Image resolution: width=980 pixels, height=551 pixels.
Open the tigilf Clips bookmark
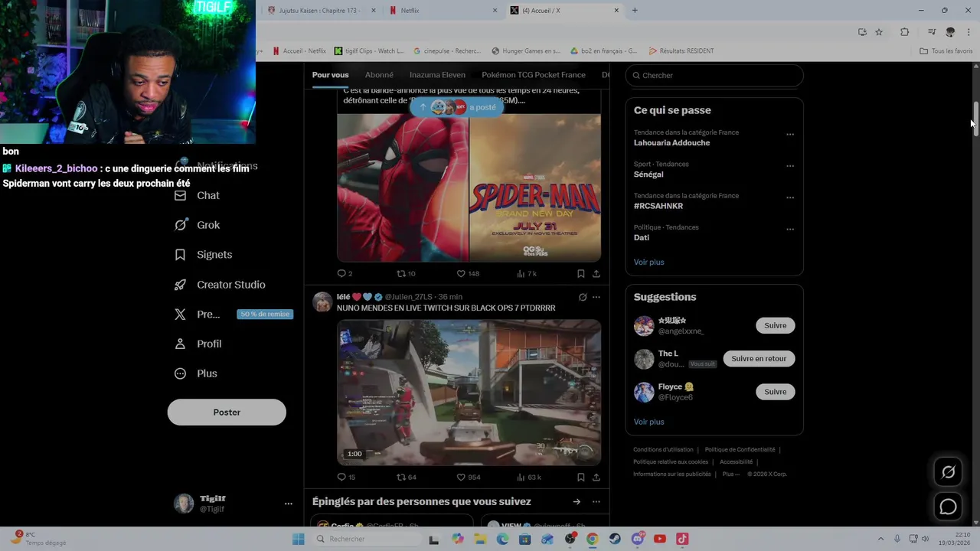click(369, 51)
